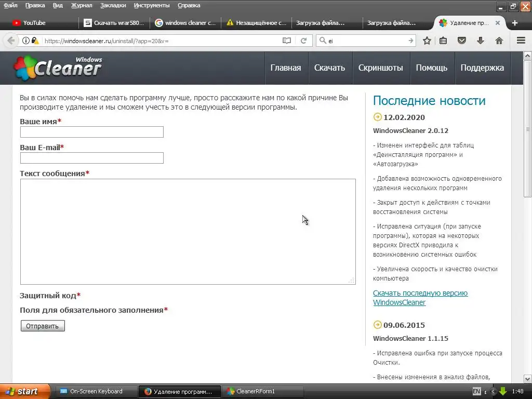Image resolution: width=532 pixels, height=399 pixels.
Task: Open the Помощь site page
Action: click(x=432, y=68)
